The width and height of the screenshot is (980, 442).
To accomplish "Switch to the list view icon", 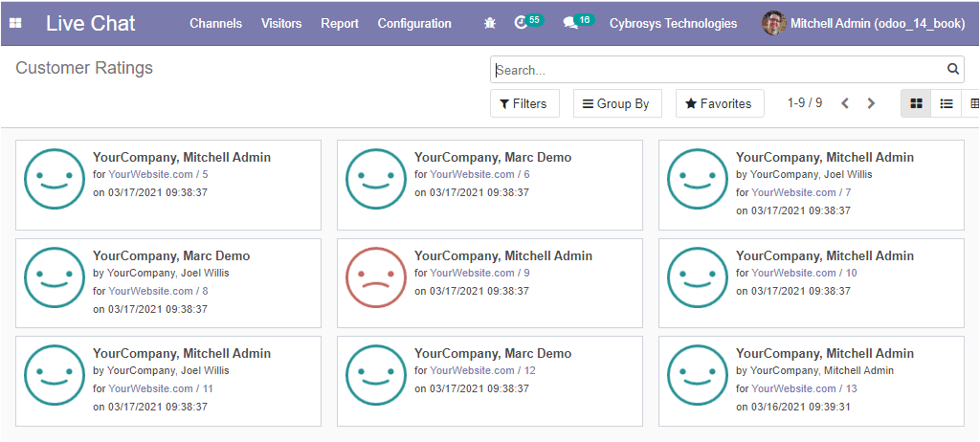I will (x=947, y=103).
